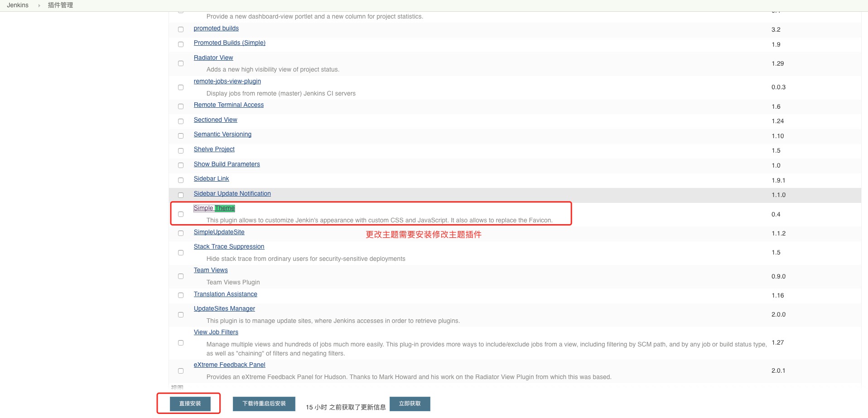Check the Shelve Project box

tap(181, 151)
